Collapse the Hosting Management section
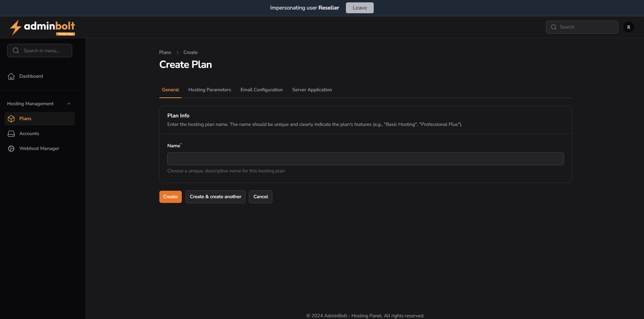The image size is (644, 319). [x=69, y=104]
